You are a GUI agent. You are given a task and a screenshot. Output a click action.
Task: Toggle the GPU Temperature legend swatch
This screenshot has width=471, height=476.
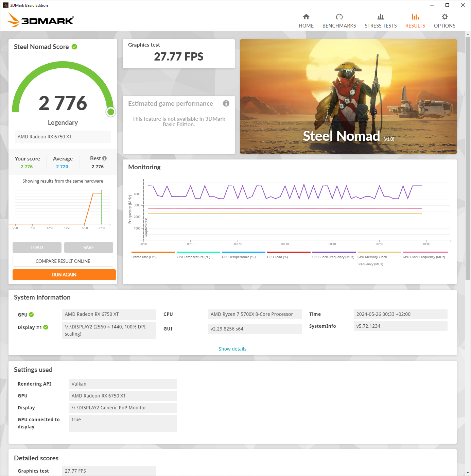tap(244, 252)
